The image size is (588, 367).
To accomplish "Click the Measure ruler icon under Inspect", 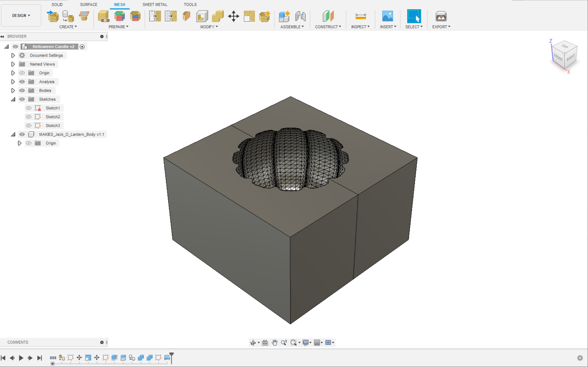I will click(x=360, y=16).
